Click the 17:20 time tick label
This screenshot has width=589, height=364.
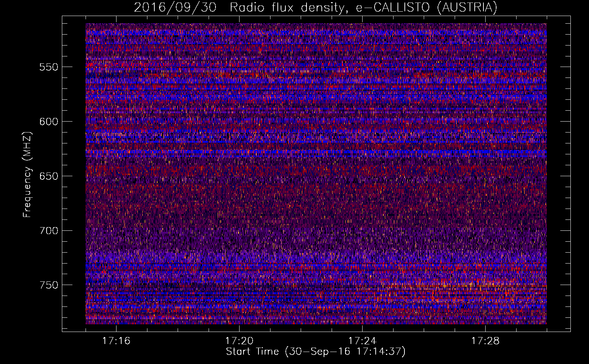[239, 341]
